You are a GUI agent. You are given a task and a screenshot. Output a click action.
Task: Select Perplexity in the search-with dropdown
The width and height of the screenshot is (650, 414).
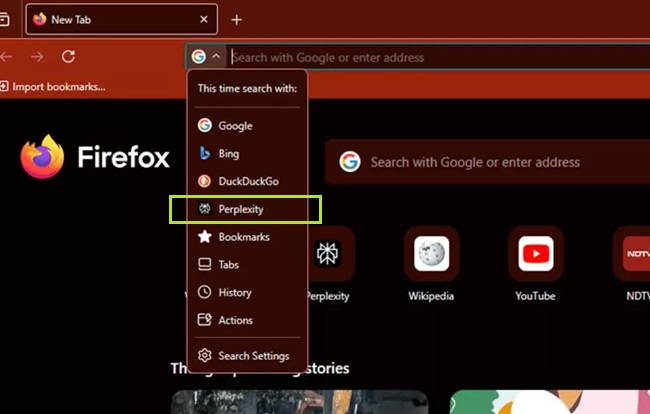[247, 209]
